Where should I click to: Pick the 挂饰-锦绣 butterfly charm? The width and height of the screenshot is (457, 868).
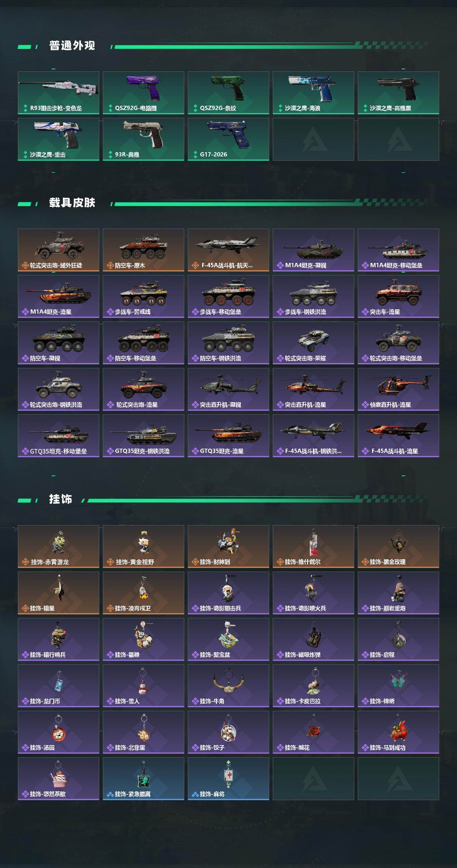tap(398, 686)
